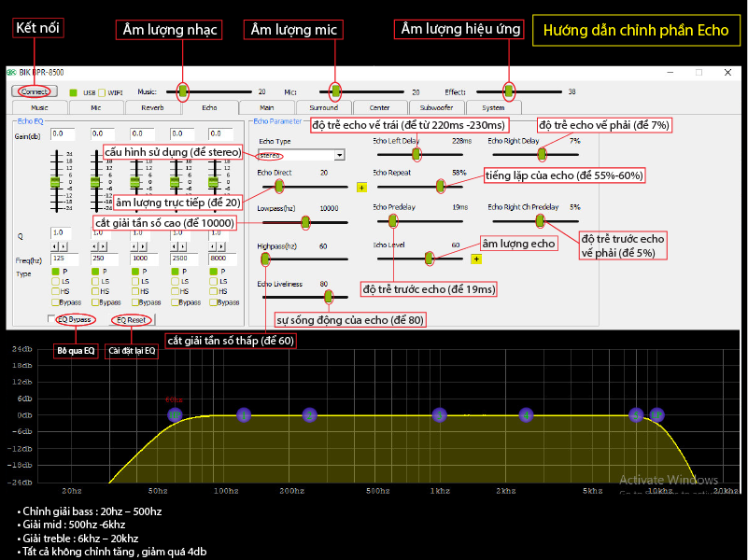Viewport: 748px width, 560px height.
Task: Tick the EQ Bypass checkbox
Action: click(51, 319)
